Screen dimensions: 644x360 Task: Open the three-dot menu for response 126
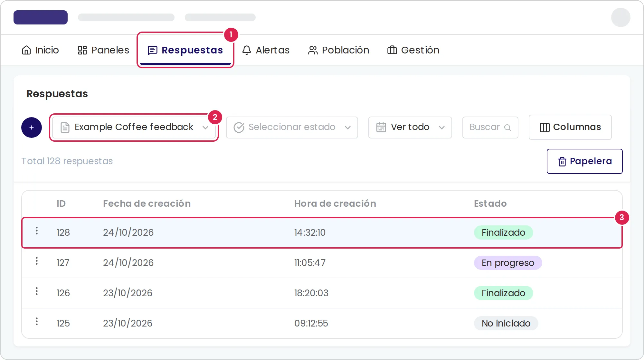click(x=37, y=291)
